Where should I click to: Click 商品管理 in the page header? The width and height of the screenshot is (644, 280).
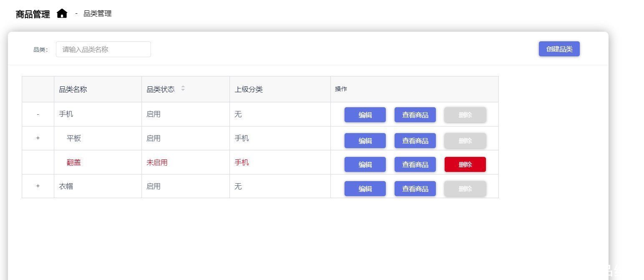32,13
